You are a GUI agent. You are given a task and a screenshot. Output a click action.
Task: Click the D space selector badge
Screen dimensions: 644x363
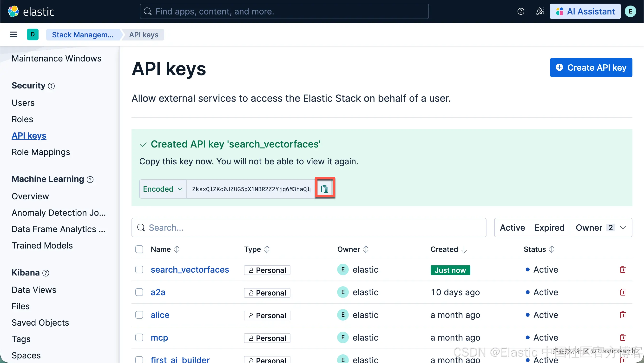pyautogui.click(x=33, y=34)
